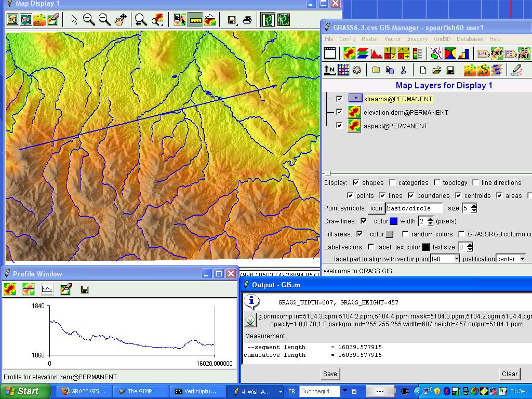Enable the categories display checkbox
The height and width of the screenshot is (399, 532).
click(x=393, y=182)
